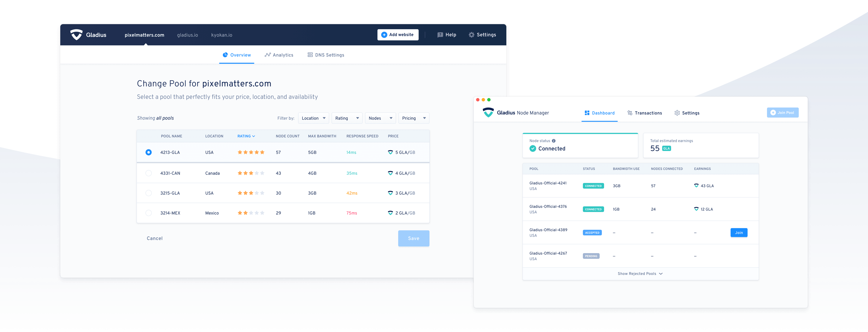Viewport: 868px width, 332px height.
Task: Click the DNS Settings list icon
Action: pyautogui.click(x=310, y=55)
